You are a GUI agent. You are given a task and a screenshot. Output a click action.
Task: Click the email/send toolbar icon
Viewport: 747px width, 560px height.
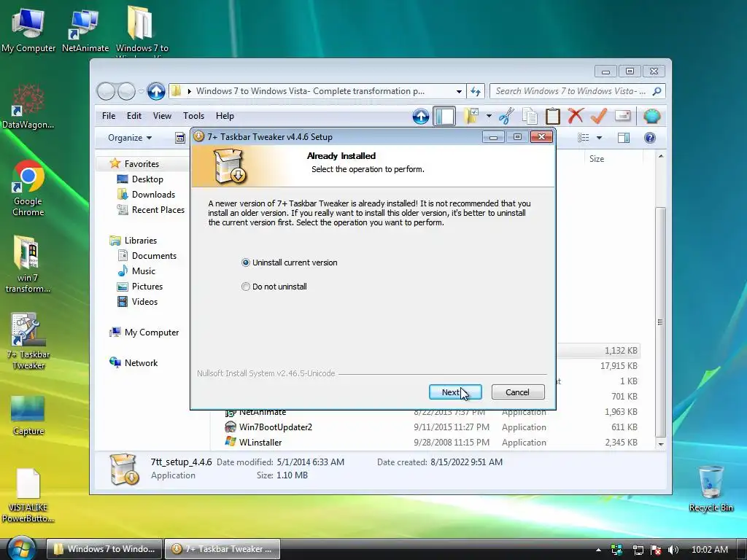(x=623, y=116)
